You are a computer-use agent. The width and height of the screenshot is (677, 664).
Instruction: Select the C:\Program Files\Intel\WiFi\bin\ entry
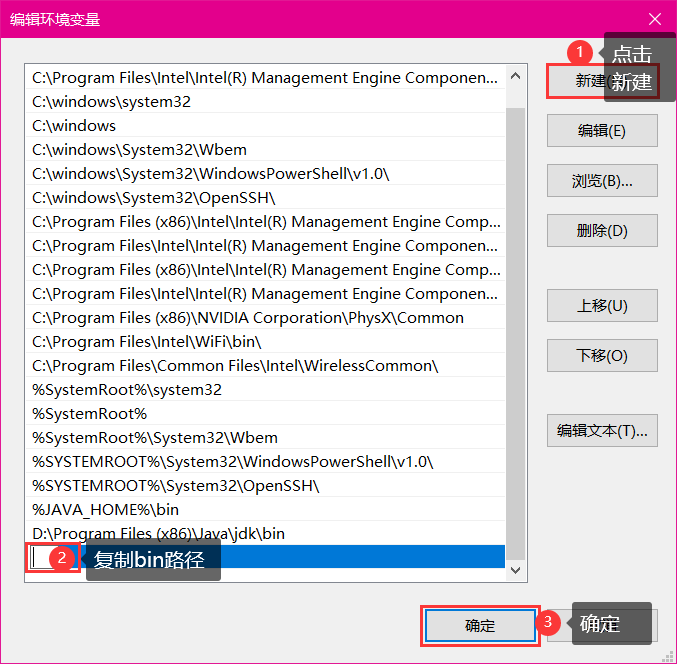tap(265, 341)
